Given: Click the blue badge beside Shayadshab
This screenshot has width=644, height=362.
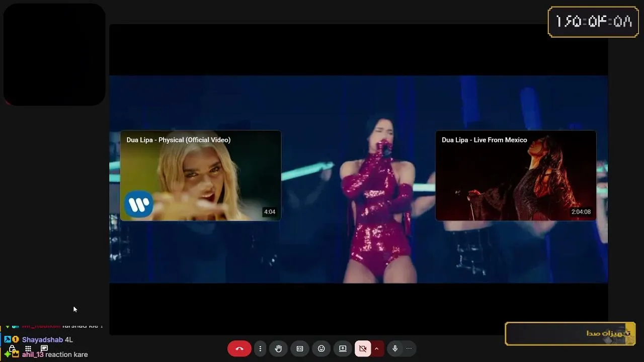Looking at the screenshot, I should pos(8,340).
